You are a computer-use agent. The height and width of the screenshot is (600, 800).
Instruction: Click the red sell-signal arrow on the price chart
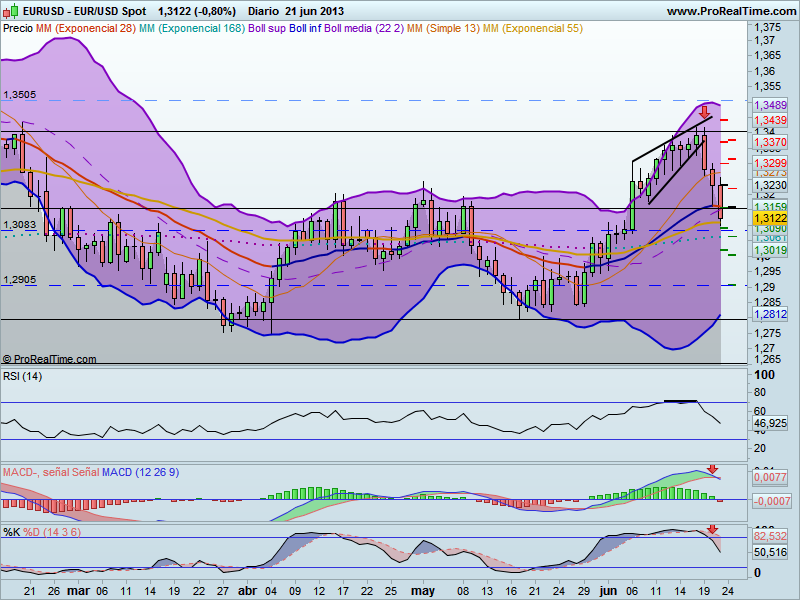click(x=705, y=113)
